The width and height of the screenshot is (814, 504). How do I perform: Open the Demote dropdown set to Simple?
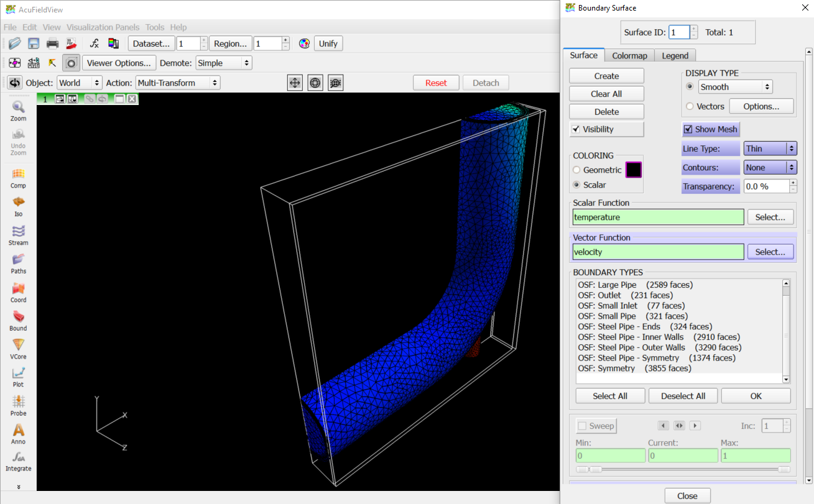tap(223, 63)
